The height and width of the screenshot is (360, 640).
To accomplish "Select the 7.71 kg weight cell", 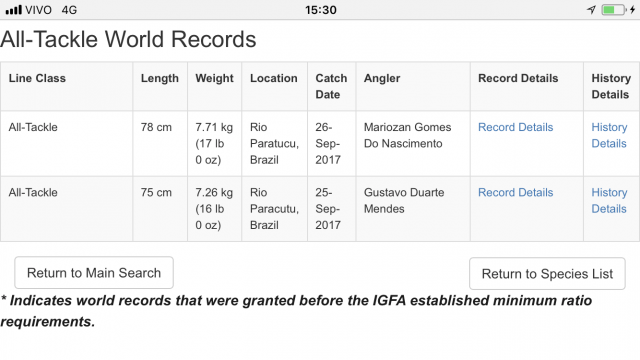I will pos(215,144).
